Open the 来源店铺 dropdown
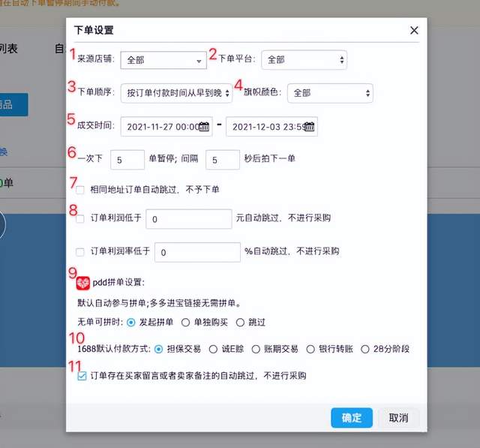Image resolution: width=480 pixels, height=448 pixels. [163, 59]
